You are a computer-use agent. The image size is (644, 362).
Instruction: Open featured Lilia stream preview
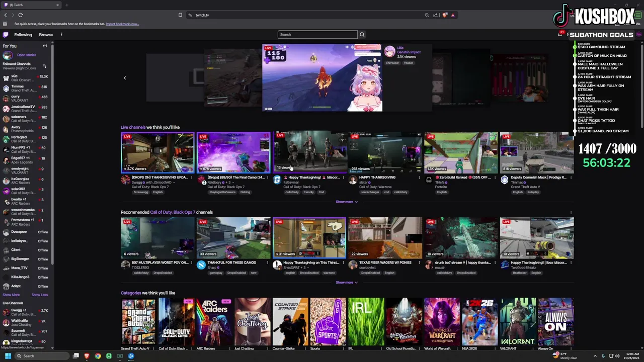322,77
